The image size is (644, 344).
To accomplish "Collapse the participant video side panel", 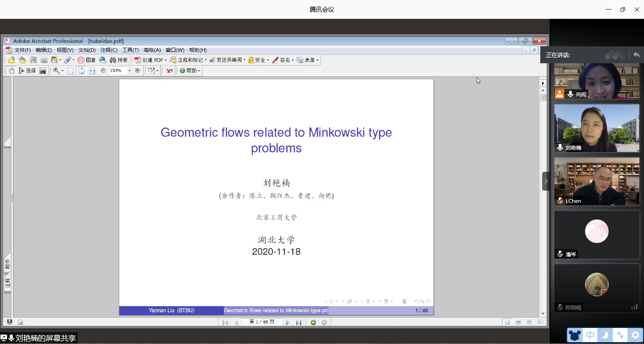I will (x=546, y=181).
